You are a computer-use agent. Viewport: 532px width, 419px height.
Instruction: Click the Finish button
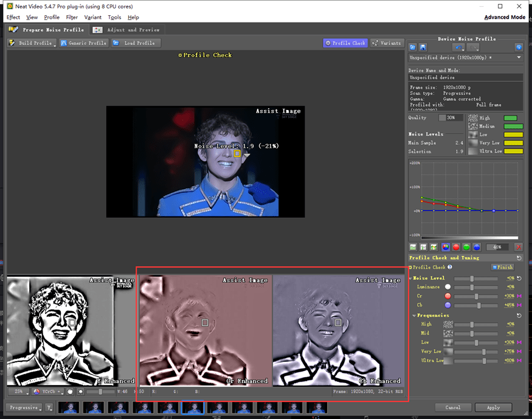[x=503, y=267]
